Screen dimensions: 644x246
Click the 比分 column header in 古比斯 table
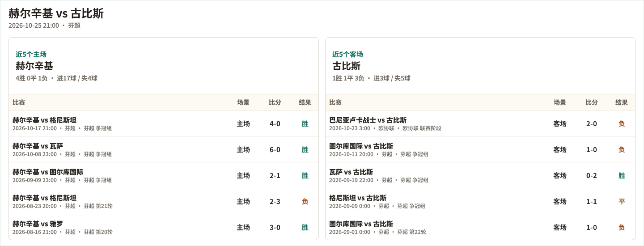[592, 102]
